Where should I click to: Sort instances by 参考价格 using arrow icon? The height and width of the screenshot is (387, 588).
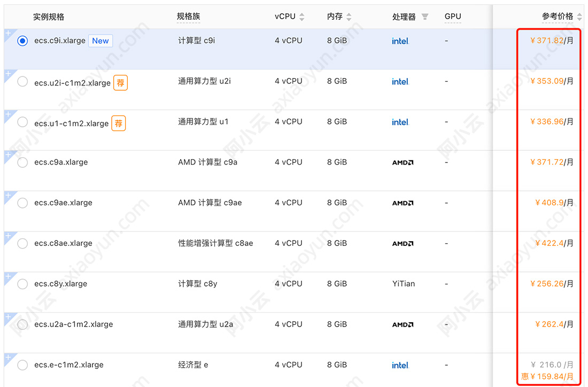point(580,17)
